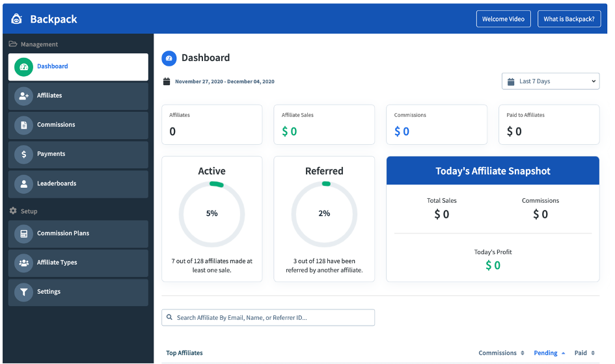Click the Backpack logo icon
This screenshot has height=364, width=615.
click(16, 19)
